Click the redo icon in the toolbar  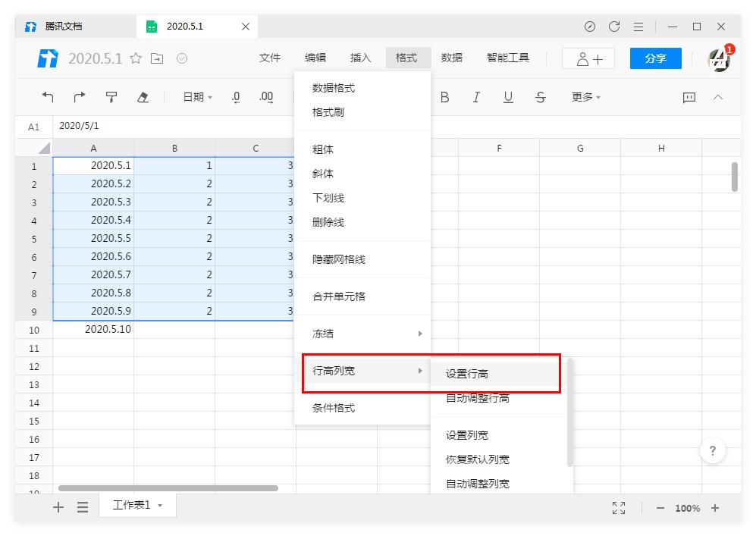click(x=79, y=97)
